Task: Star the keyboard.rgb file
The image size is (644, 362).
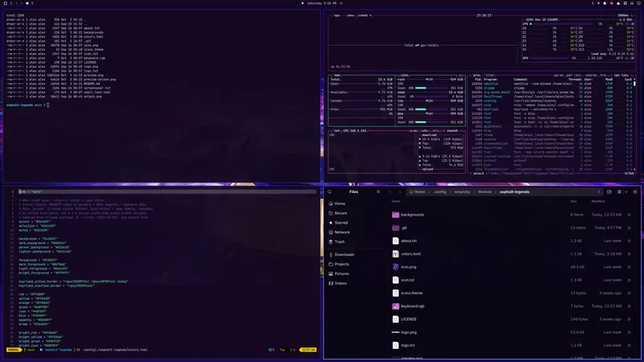Action: [629, 306]
